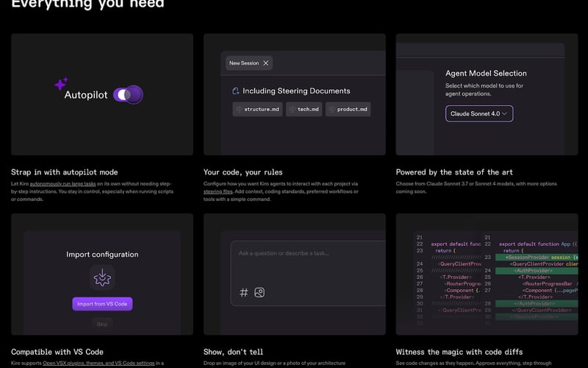
Task: Open the tech.md chip
Action: pos(304,109)
